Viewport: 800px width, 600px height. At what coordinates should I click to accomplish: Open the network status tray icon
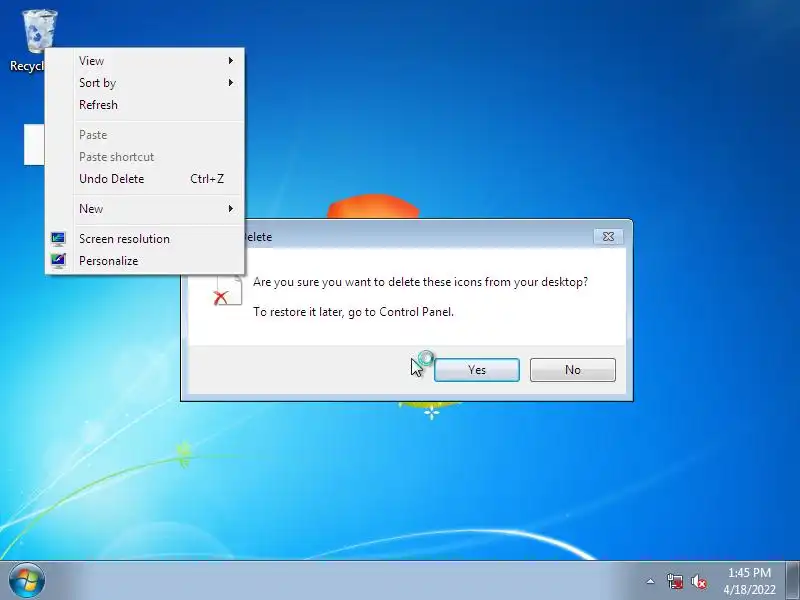pos(674,581)
